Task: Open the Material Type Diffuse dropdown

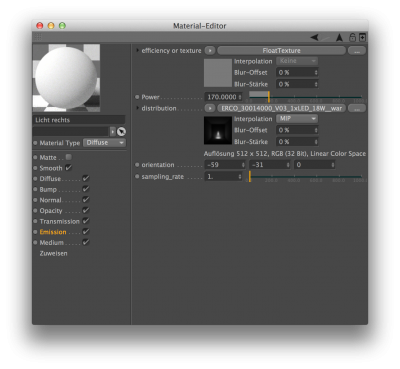Action: [104, 143]
